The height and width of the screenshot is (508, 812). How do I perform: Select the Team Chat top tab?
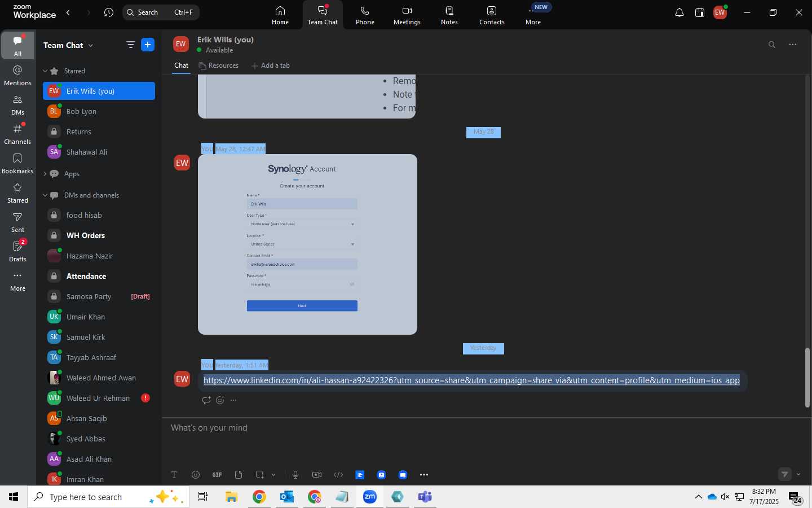pos(323,15)
